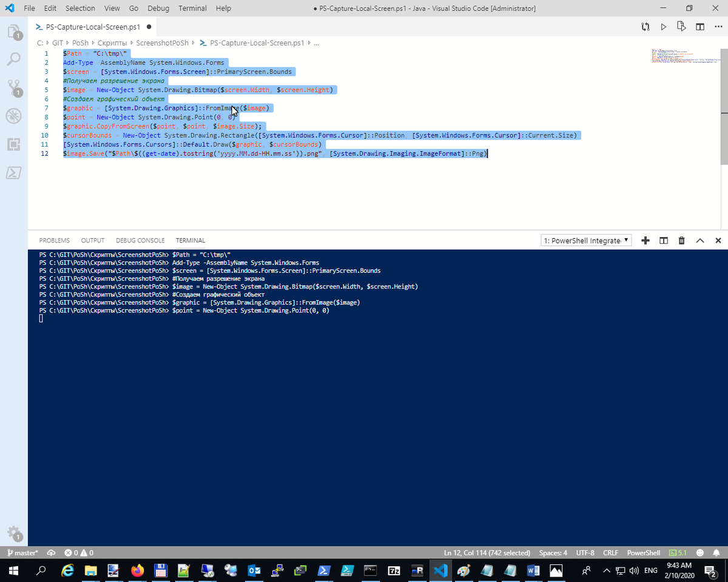Open the View menu
728x582 pixels.
(112, 8)
